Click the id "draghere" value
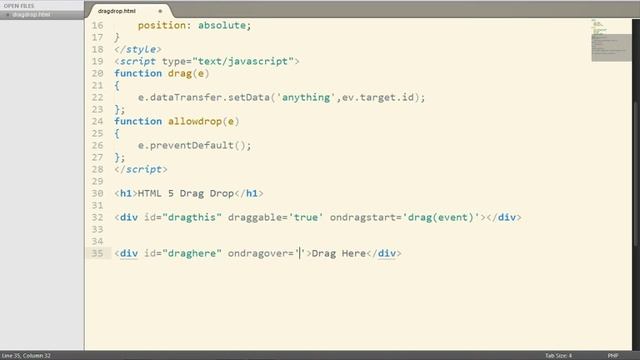 coord(192,253)
